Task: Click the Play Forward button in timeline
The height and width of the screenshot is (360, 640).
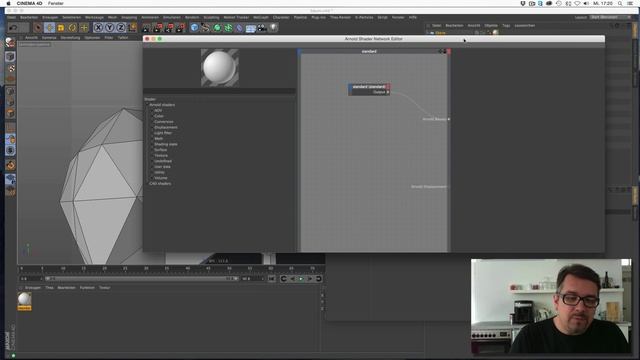Action: [301, 279]
